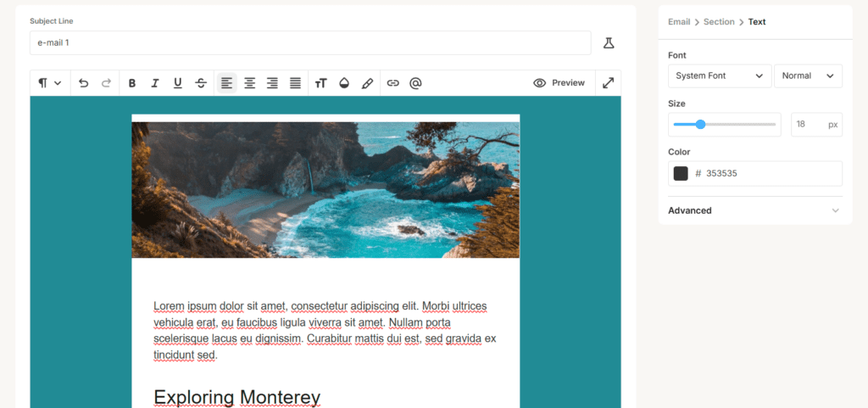Go to Section in breadcrumb
Screen dimensions: 868x408
point(719,22)
